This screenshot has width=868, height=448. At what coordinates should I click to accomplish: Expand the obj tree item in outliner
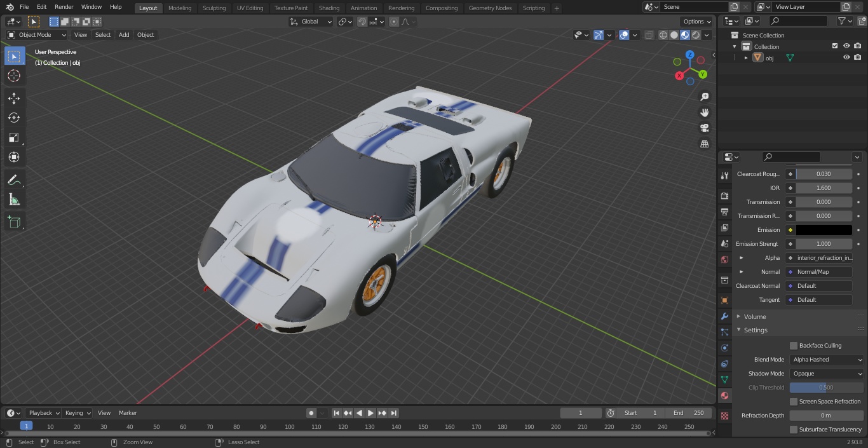coord(746,58)
